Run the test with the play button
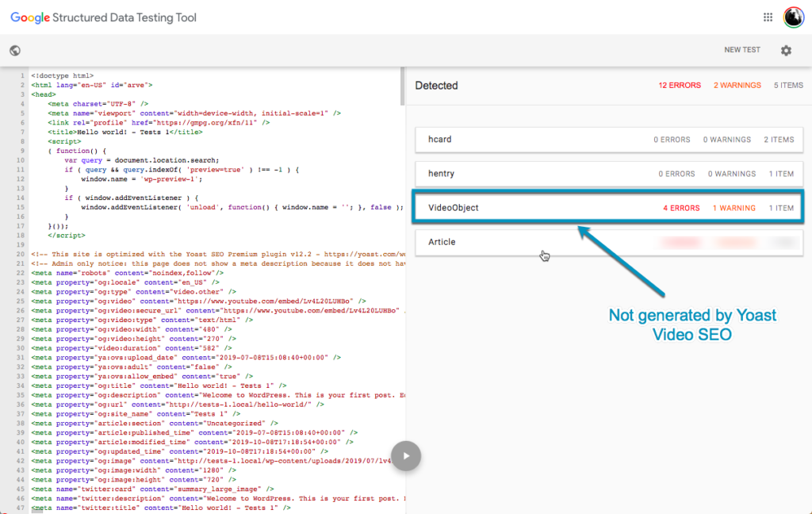Viewport: 812px width, 514px height. click(x=406, y=456)
